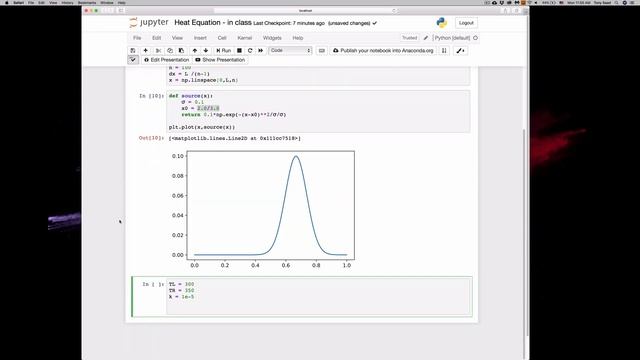Image resolution: width=640 pixels, height=360 pixels.
Task: Open the Insert menu in Jupyter
Action: coord(200,38)
